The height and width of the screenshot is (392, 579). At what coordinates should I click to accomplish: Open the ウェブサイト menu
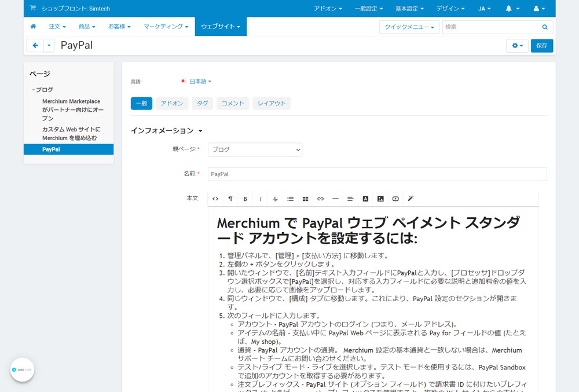point(221,27)
